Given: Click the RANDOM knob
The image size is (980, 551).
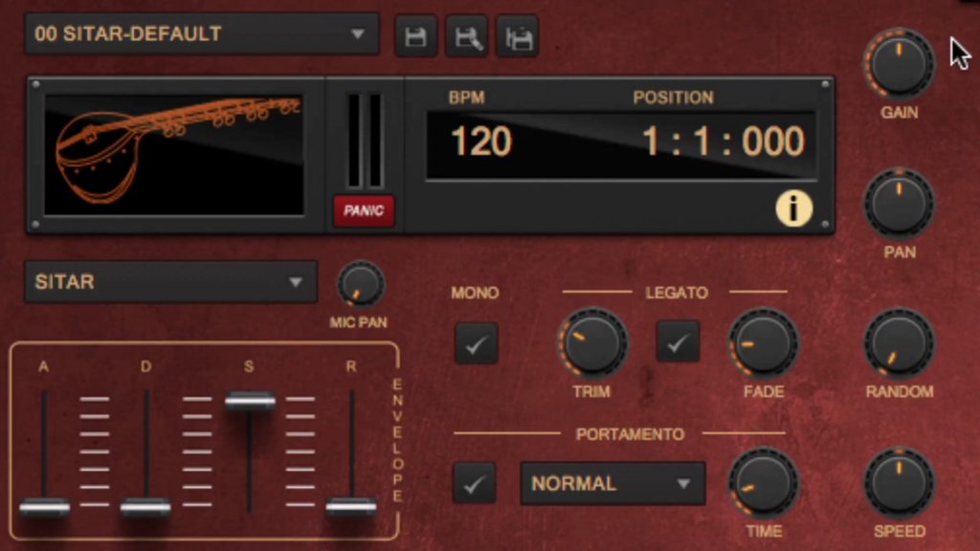Looking at the screenshot, I should [x=899, y=343].
